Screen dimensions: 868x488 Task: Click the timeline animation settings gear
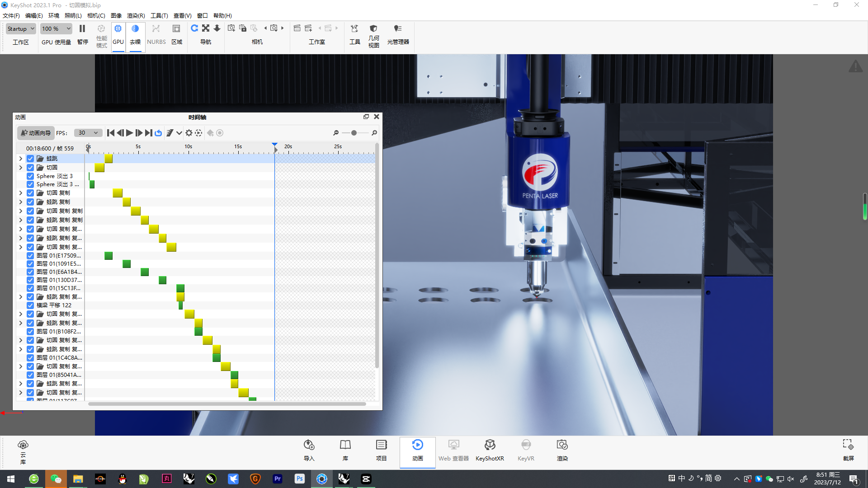click(189, 133)
